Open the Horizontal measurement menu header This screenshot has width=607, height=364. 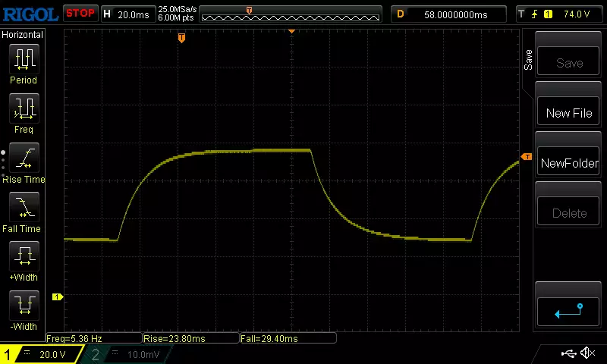(x=23, y=35)
